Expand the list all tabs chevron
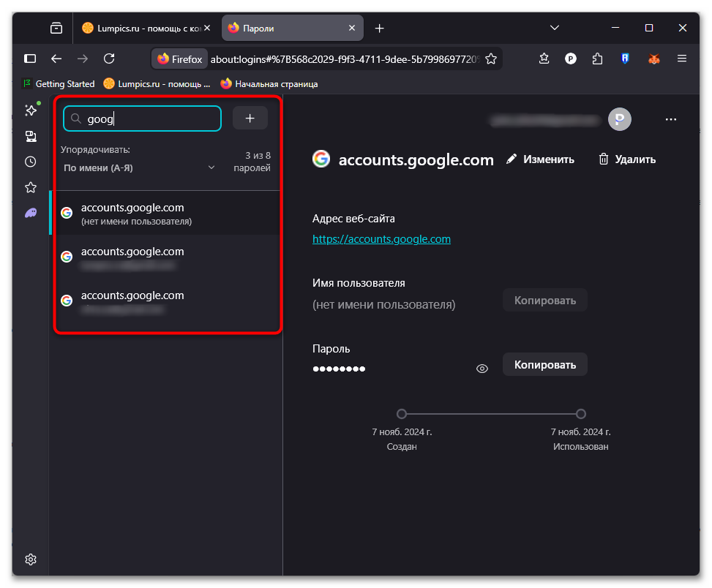The height and width of the screenshot is (588, 712). (555, 28)
